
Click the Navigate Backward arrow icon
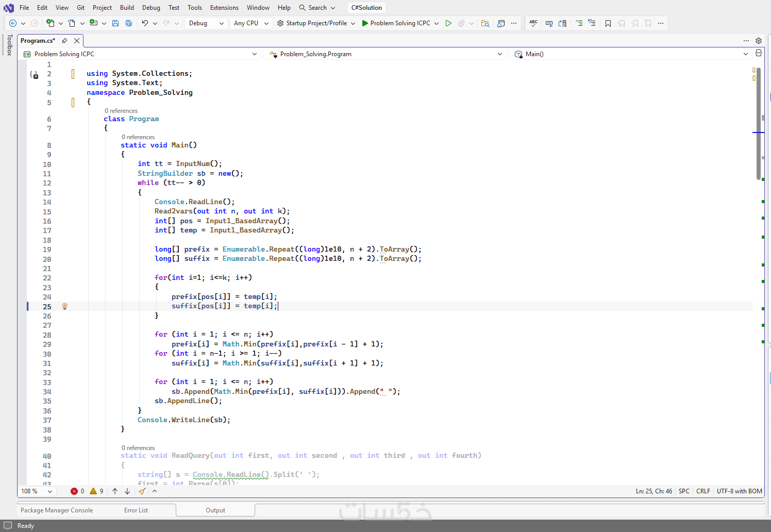(x=13, y=23)
